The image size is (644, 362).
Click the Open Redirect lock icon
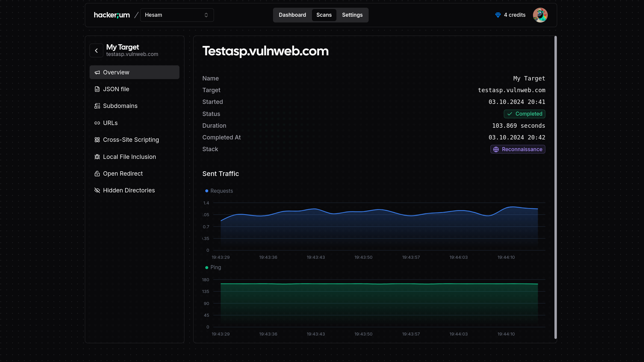coord(97,174)
